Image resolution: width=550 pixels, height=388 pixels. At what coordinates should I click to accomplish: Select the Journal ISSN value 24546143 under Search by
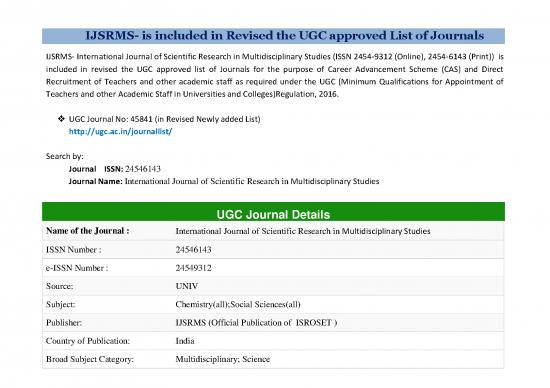click(143, 169)
